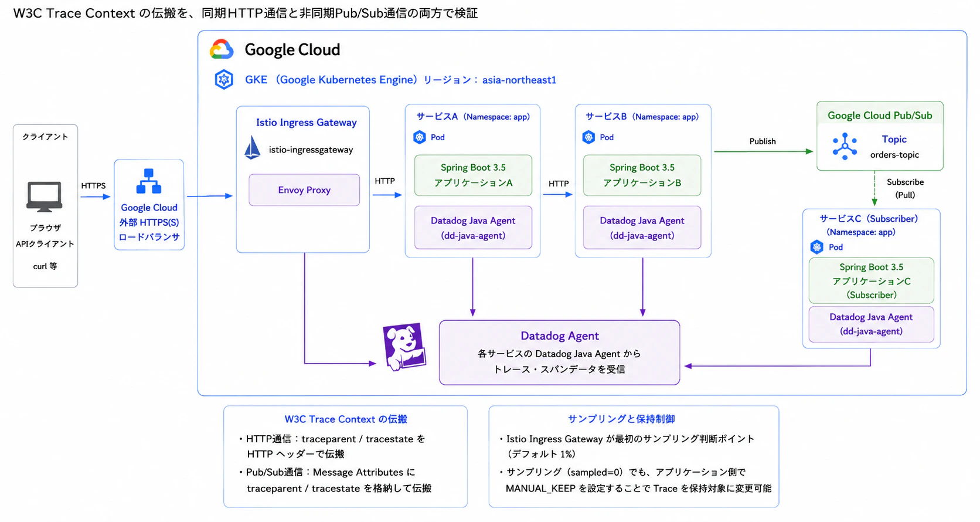Click the Google Cloud logo icon
The width and height of the screenshot is (980, 522).
pos(222,49)
